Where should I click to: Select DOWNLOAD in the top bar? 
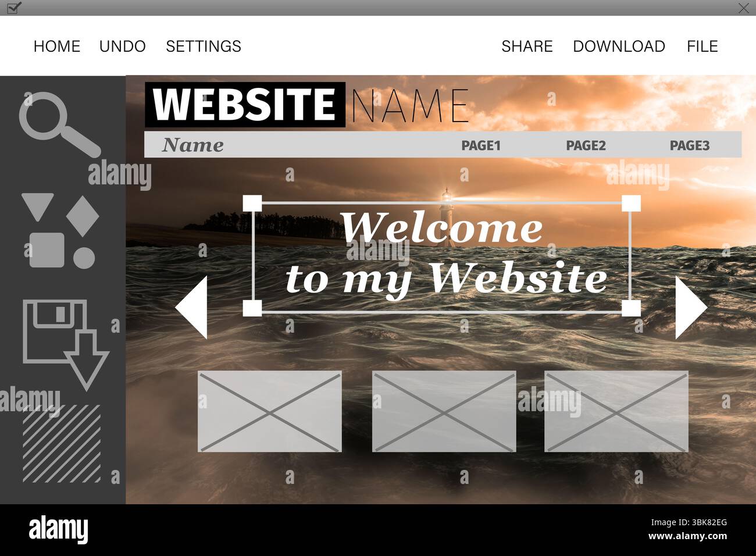click(619, 47)
